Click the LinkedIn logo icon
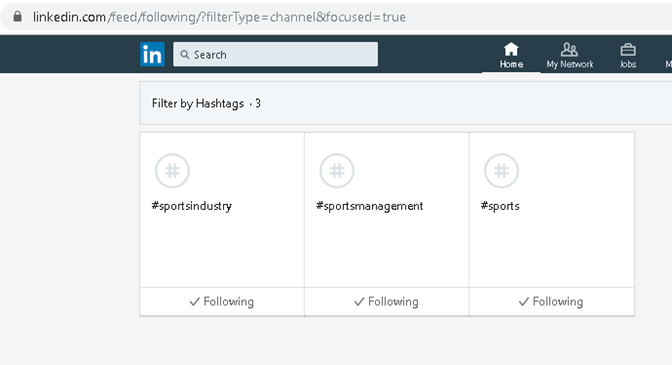Image resolution: width=672 pixels, height=365 pixels. 152,54
